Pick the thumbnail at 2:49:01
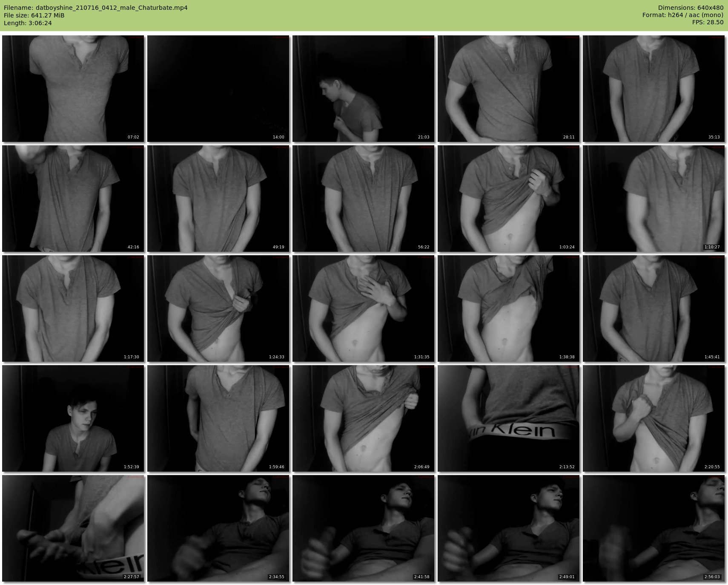Screen dimensions: 728x585 pyautogui.click(x=509, y=528)
